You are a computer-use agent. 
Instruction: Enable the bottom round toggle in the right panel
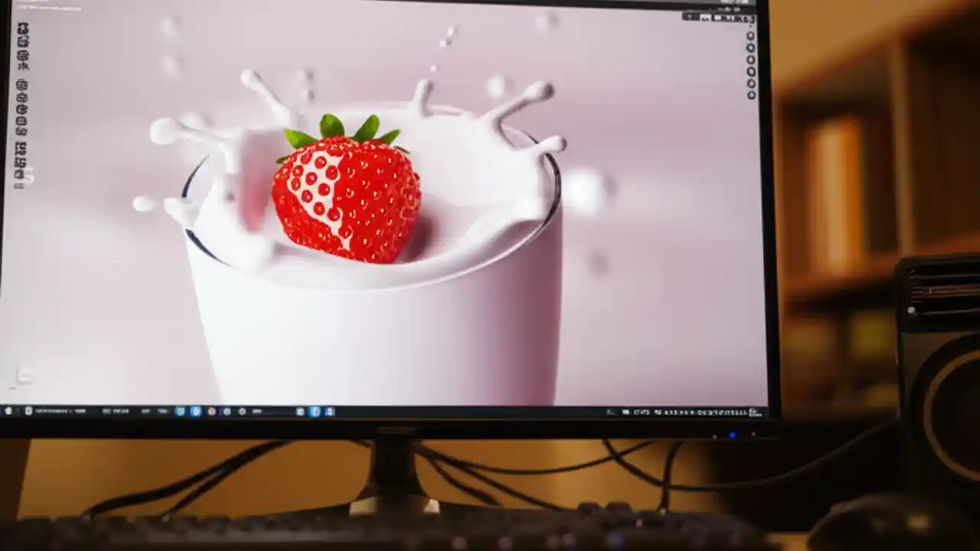tap(750, 94)
